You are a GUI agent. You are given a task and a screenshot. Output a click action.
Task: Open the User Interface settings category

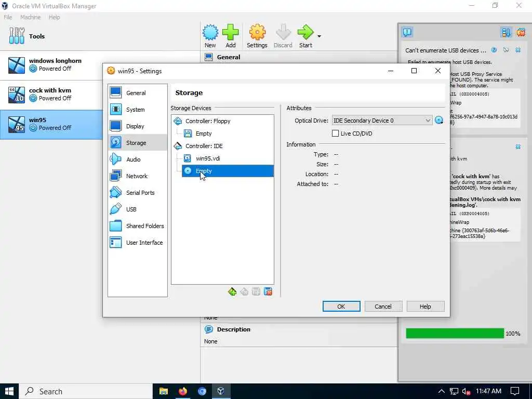137,242
